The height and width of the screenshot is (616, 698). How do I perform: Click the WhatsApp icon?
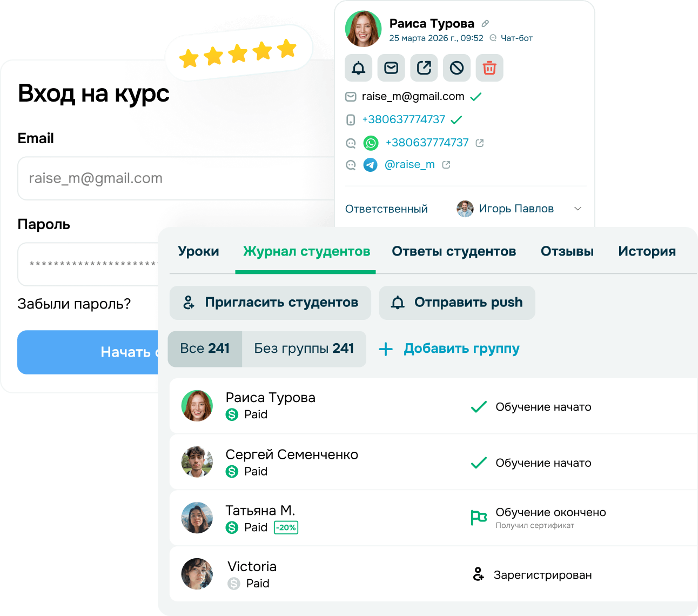[371, 143]
